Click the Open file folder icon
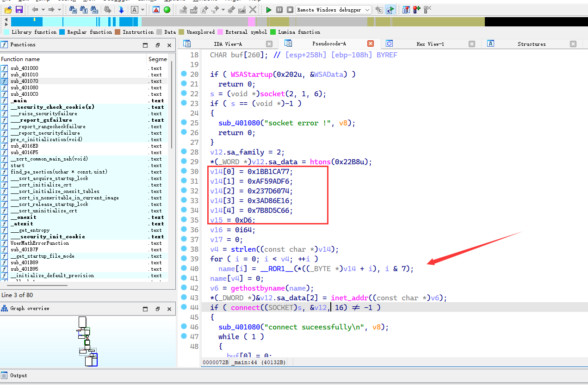The image size is (588, 391). click(x=8, y=10)
